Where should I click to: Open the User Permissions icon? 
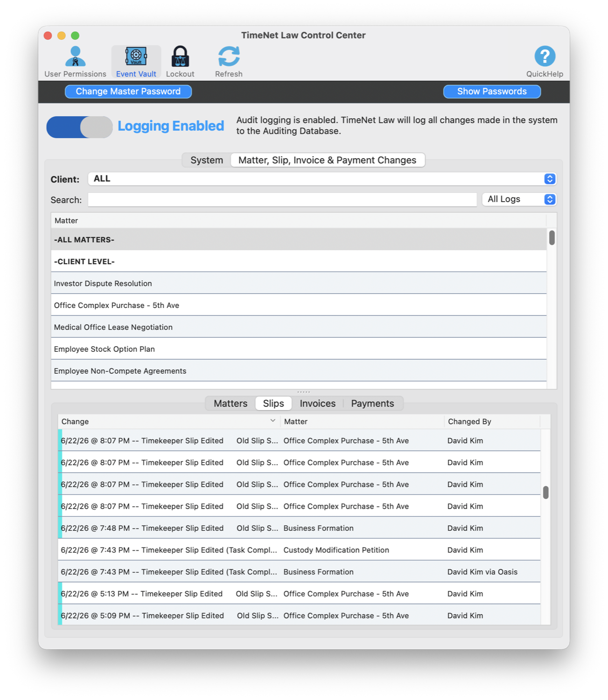[x=75, y=57]
